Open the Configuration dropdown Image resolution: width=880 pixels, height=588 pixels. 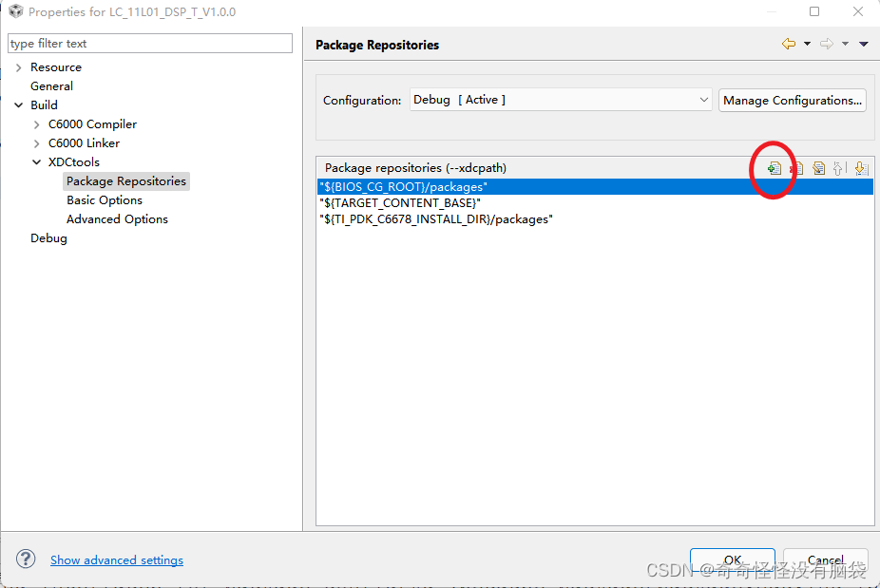(703, 99)
